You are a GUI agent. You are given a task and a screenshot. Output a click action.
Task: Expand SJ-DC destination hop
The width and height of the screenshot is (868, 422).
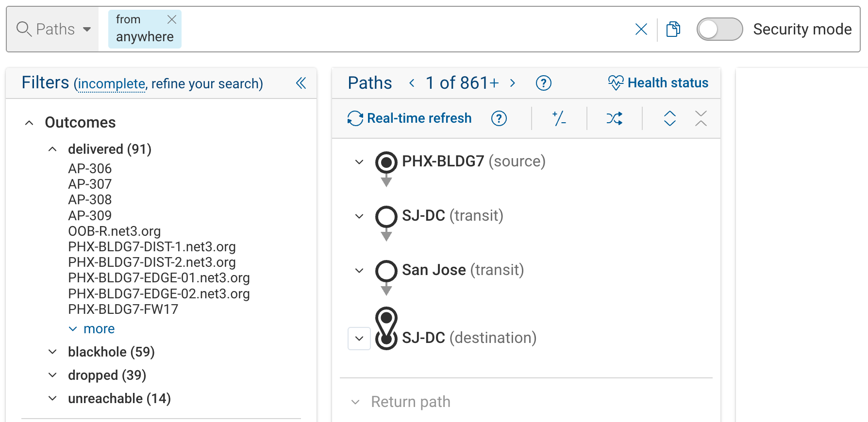pos(359,338)
